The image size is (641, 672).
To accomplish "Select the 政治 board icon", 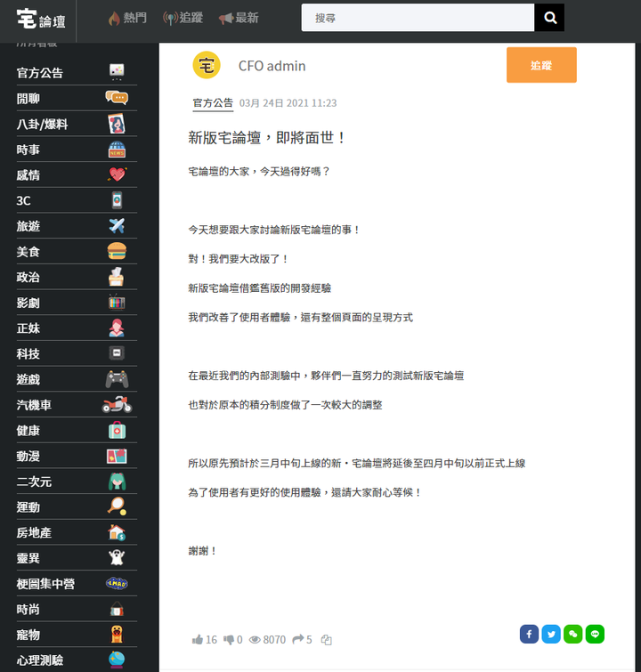I will click(117, 277).
